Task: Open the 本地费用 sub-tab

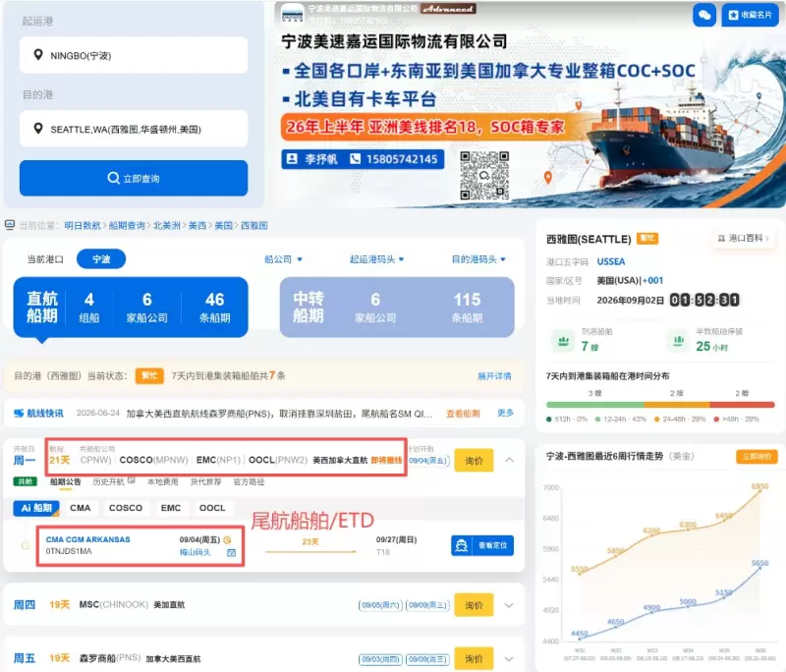Action: [x=162, y=481]
